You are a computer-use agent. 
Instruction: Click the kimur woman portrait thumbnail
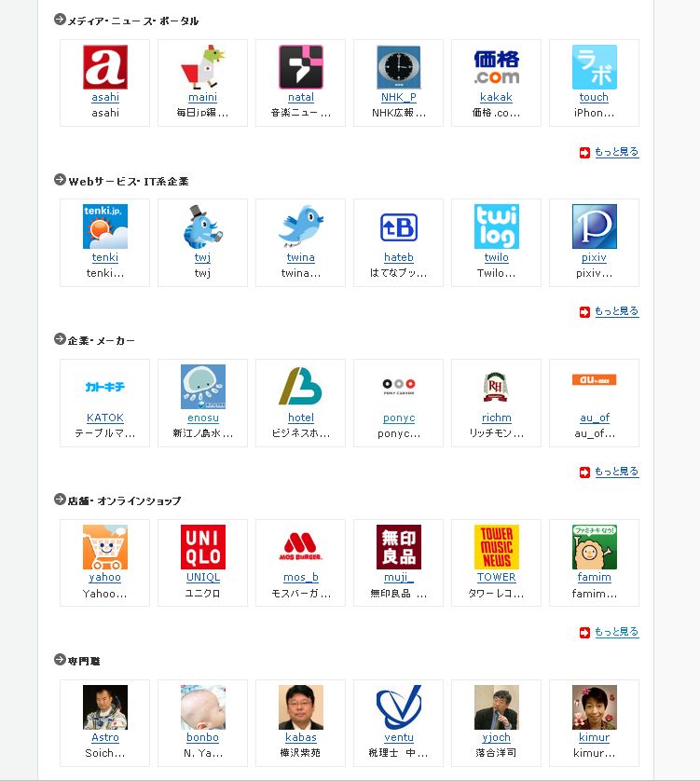[x=595, y=707]
